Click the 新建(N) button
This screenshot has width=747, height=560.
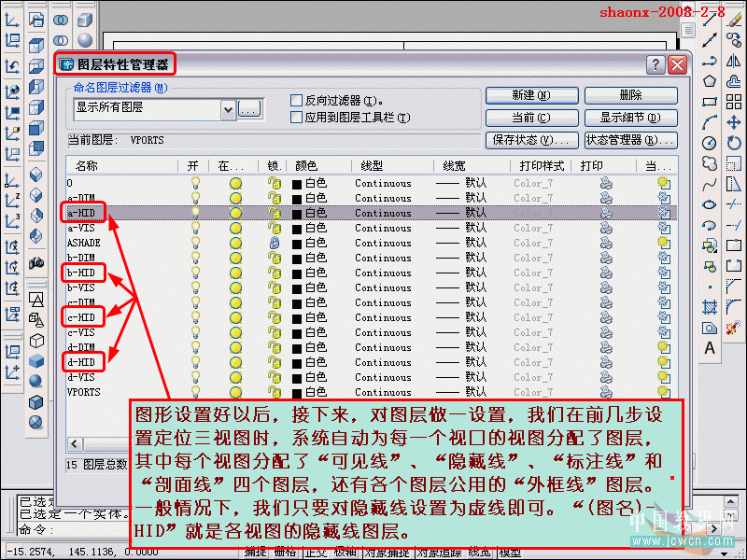531,95
